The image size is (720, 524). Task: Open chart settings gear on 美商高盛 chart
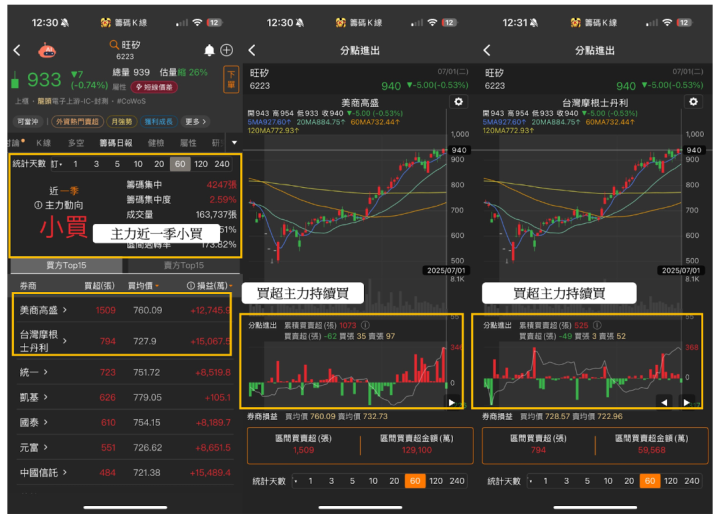tap(458, 101)
